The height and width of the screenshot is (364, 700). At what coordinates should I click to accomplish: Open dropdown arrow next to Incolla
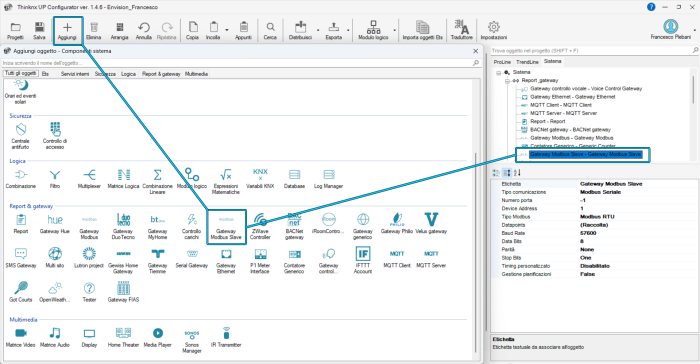[227, 30]
